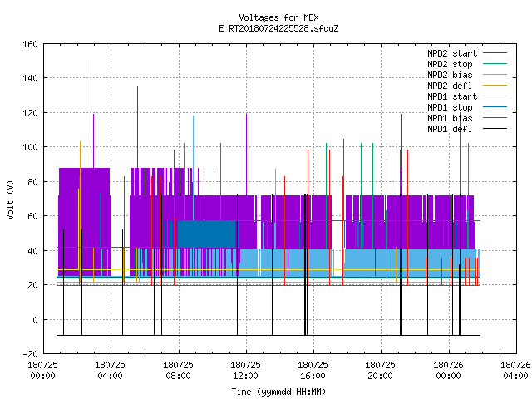Click the x-axis tick '180726 00:00'
Image resolution: width=532 pixels, height=399 pixels.
(x=448, y=371)
